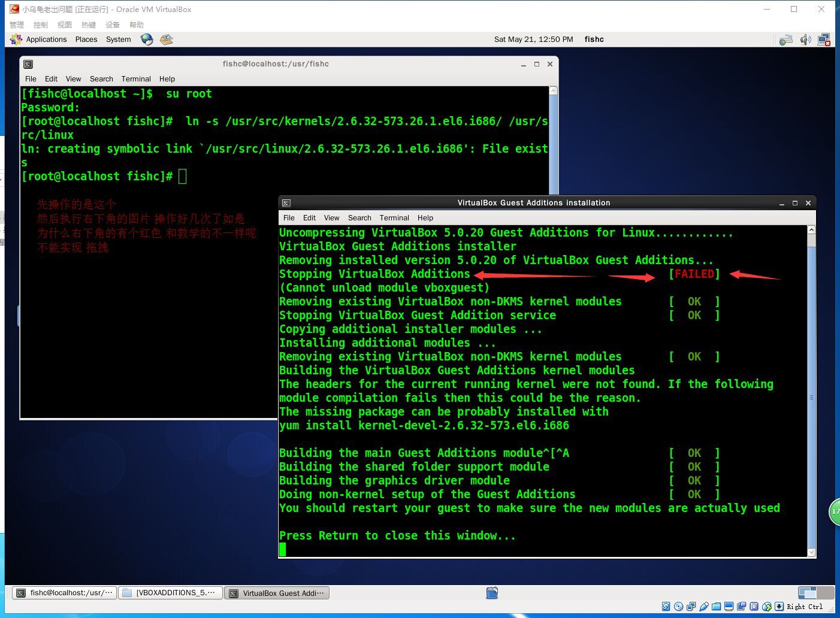Open File menu in Guest Additions window

289,218
